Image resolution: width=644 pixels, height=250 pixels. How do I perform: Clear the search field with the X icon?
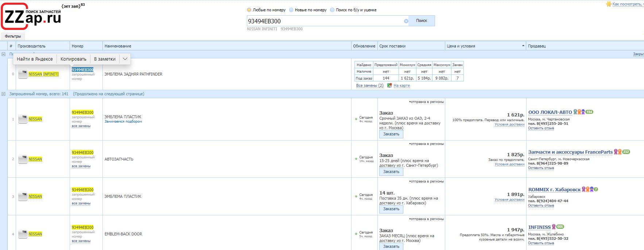[x=406, y=21]
